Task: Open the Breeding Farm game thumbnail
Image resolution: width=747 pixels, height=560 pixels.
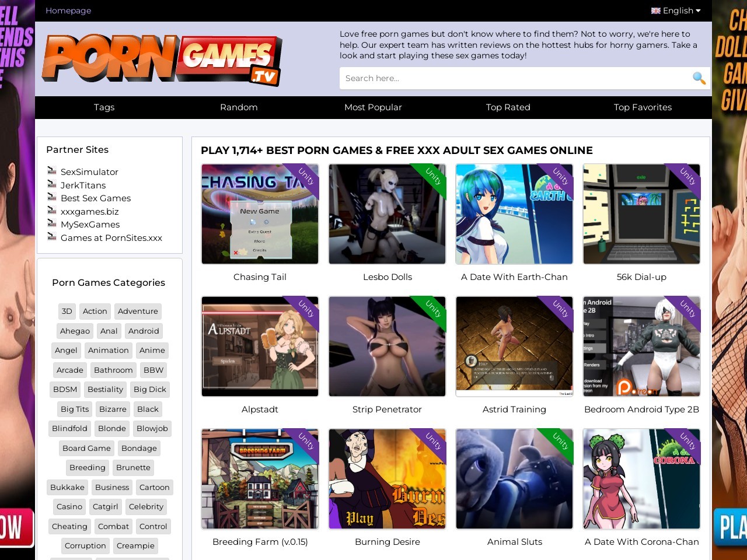Action: (260, 479)
